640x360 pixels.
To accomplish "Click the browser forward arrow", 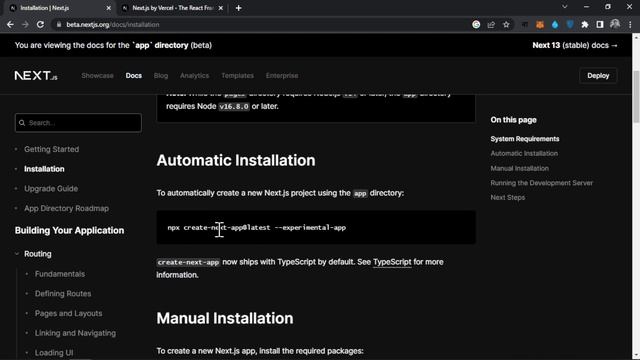I will pos(25,24).
